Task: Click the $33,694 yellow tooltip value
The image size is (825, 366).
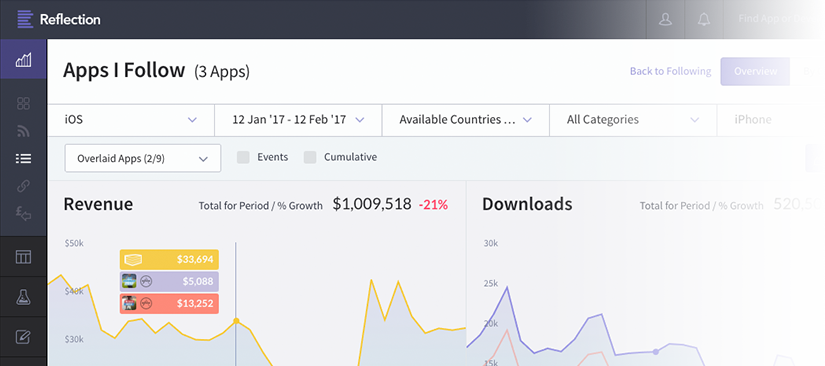Action: point(195,259)
